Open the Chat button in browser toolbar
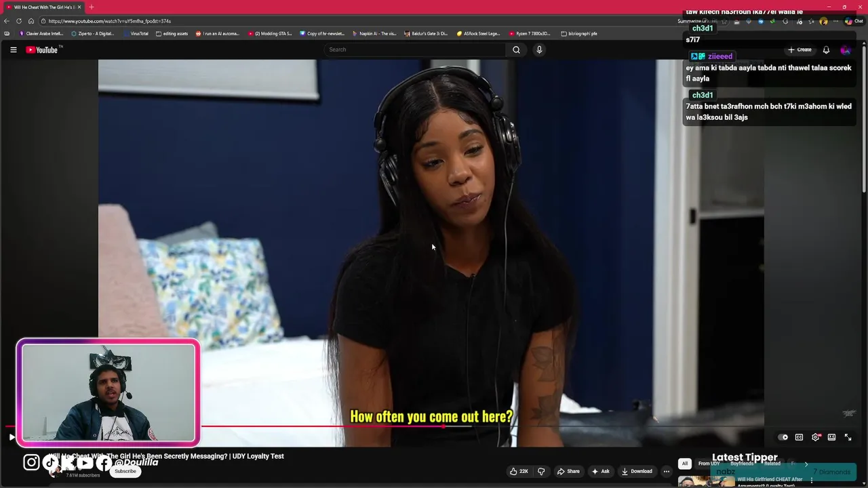Screen dimensions: 868x488 click(x=853, y=21)
